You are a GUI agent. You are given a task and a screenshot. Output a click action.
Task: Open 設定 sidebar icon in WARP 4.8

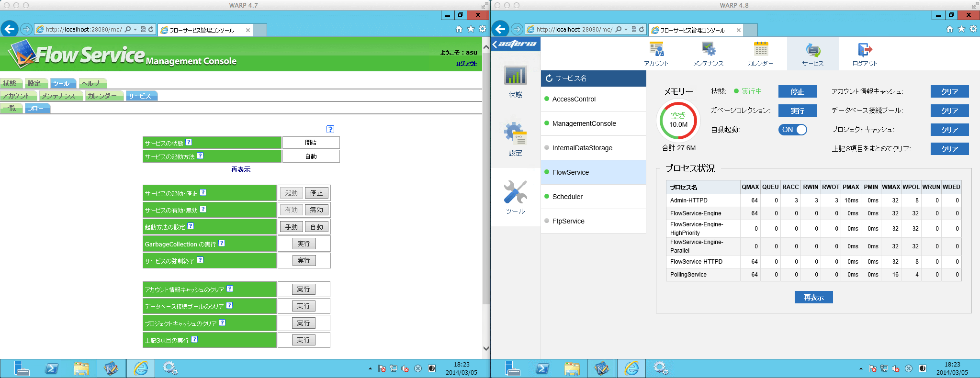516,139
